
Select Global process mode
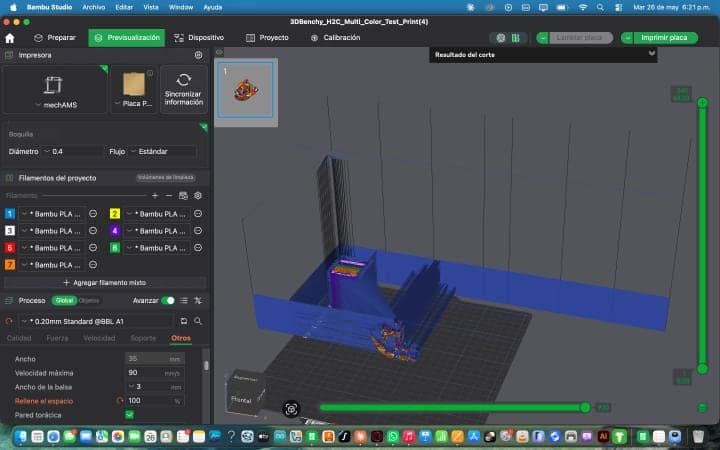(x=64, y=301)
